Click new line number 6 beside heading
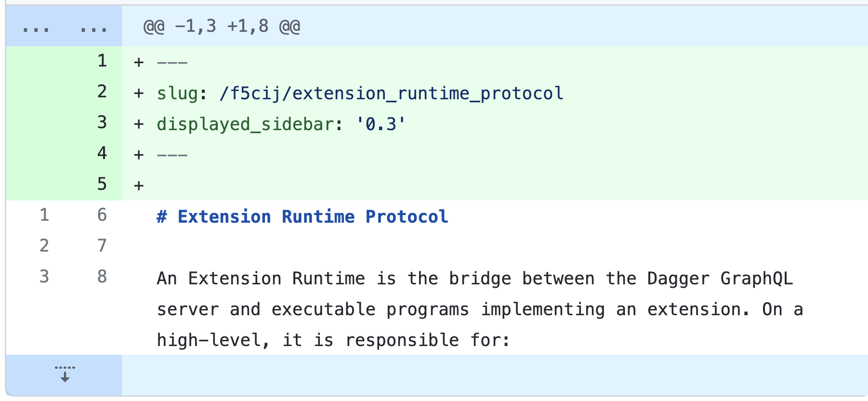Screen dimensions: 868x401 pos(102,215)
